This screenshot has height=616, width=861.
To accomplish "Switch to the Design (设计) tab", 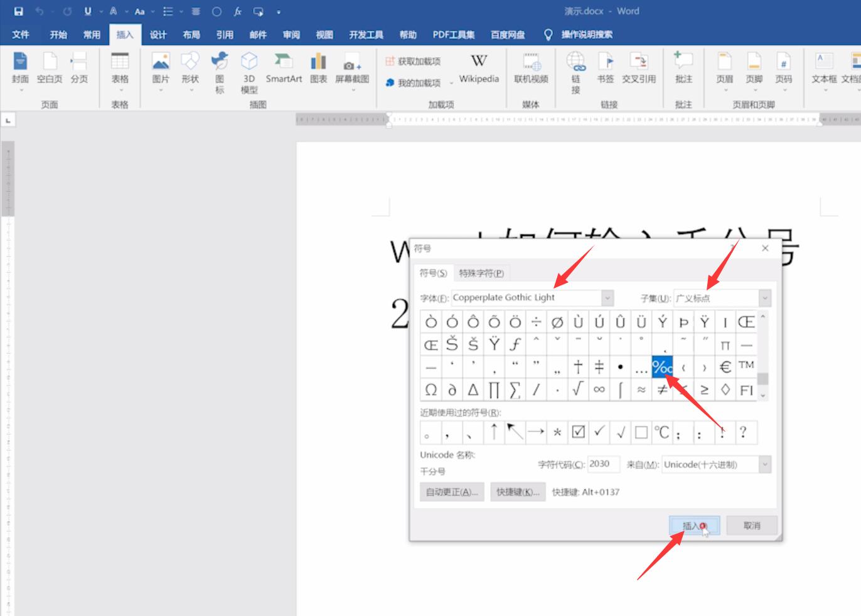I will [158, 35].
